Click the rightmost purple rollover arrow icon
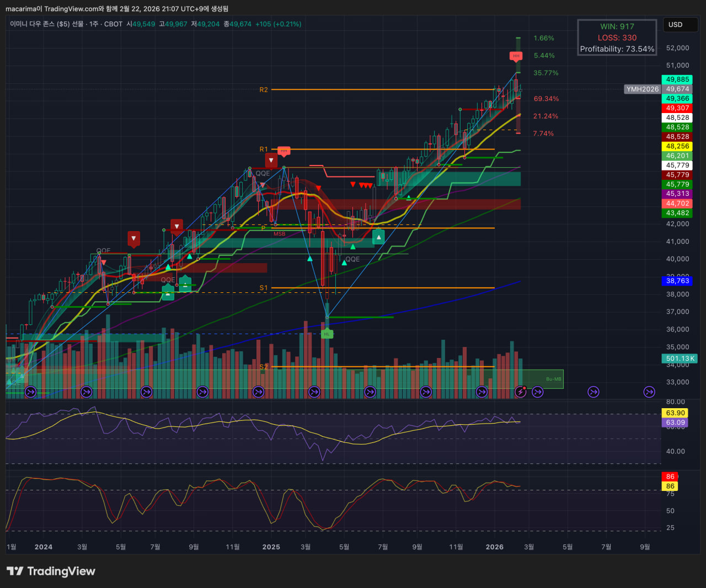This screenshot has width=706, height=588. tap(649, 392)
